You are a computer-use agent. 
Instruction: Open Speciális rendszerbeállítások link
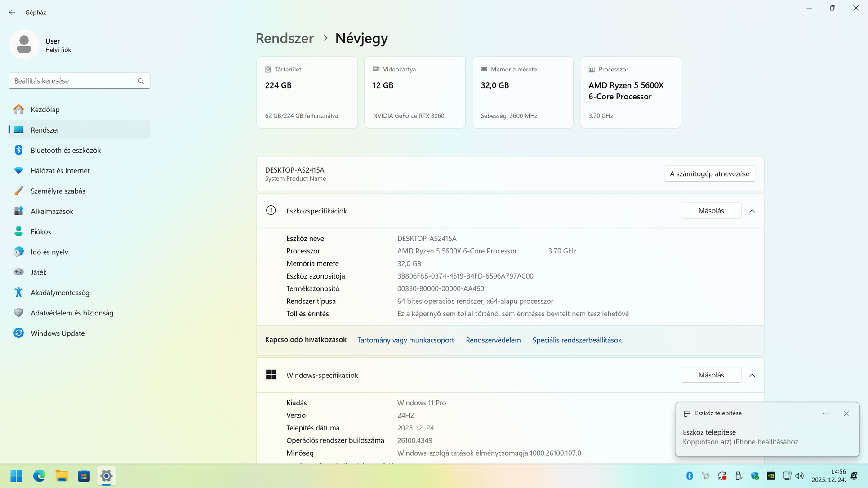[x=577, y=340]
